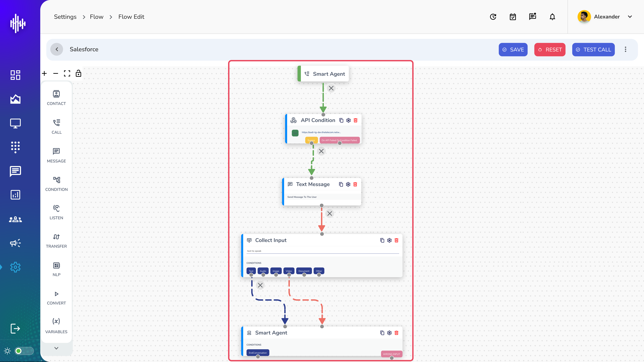Go to Flow breadcrumb
The width and height of the screenshot is (644, 362).
(x=96, y=17)
